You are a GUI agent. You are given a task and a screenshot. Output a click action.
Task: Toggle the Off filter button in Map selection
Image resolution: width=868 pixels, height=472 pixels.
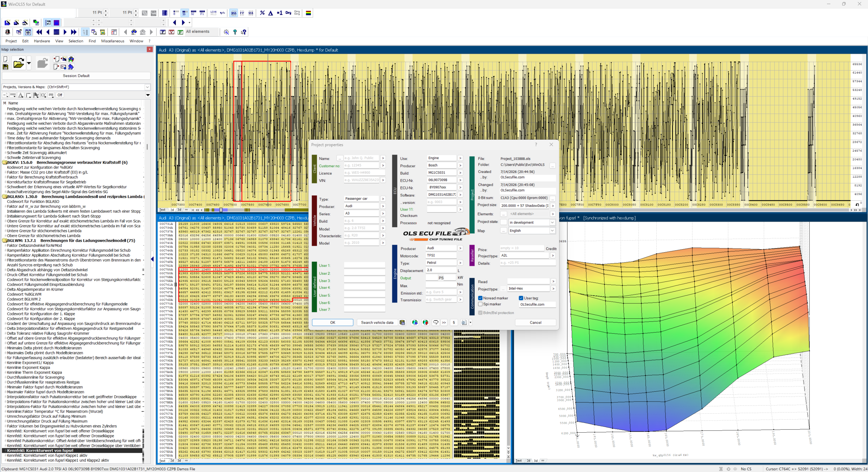(60, 95)
